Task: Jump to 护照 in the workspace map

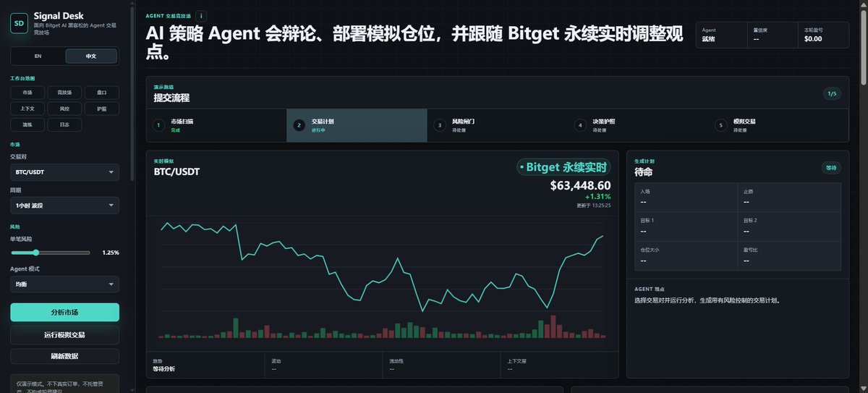Action: (101, 109)
